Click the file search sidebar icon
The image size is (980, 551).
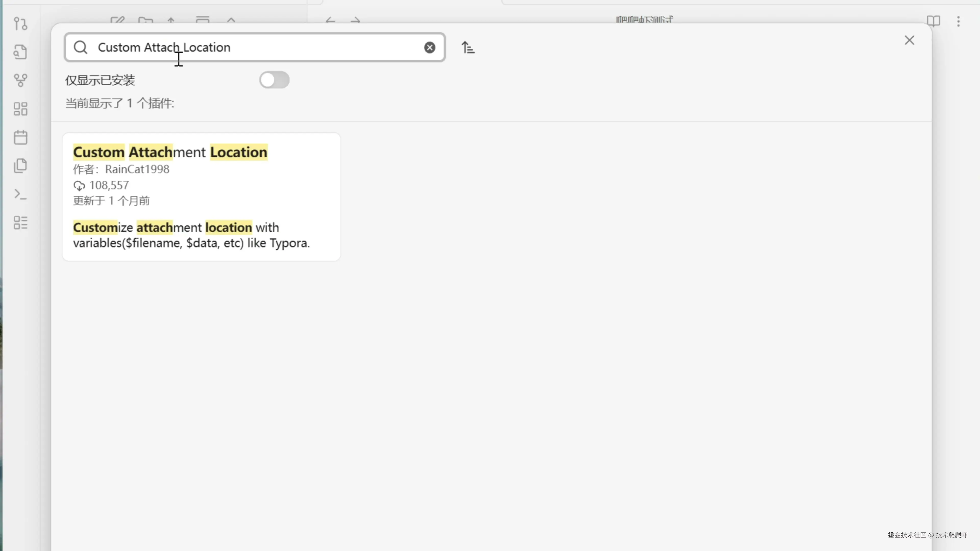tap(20, 52)
